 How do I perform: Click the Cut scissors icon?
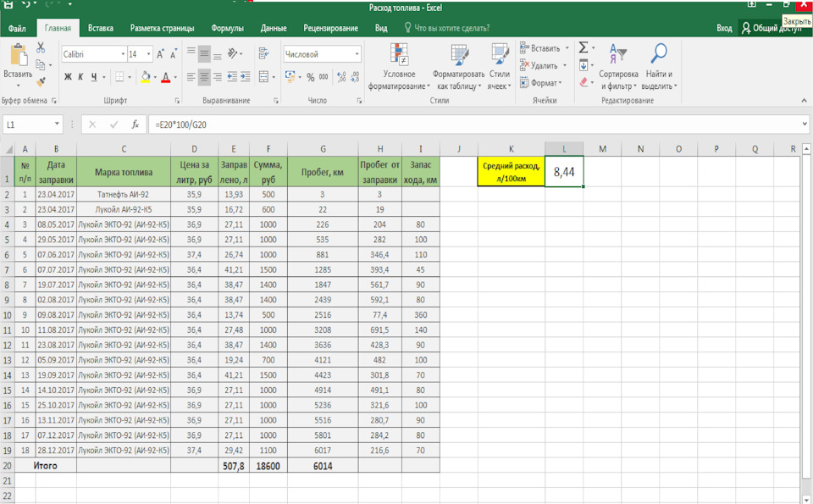41,48
